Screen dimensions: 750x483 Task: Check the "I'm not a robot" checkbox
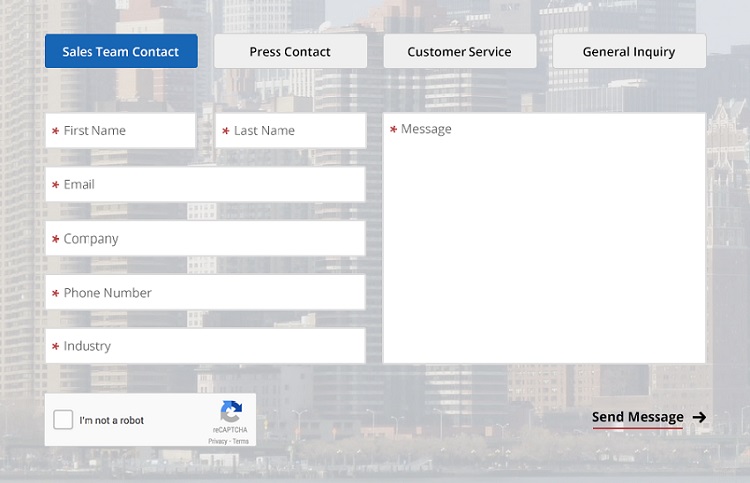tap(64, 420)
